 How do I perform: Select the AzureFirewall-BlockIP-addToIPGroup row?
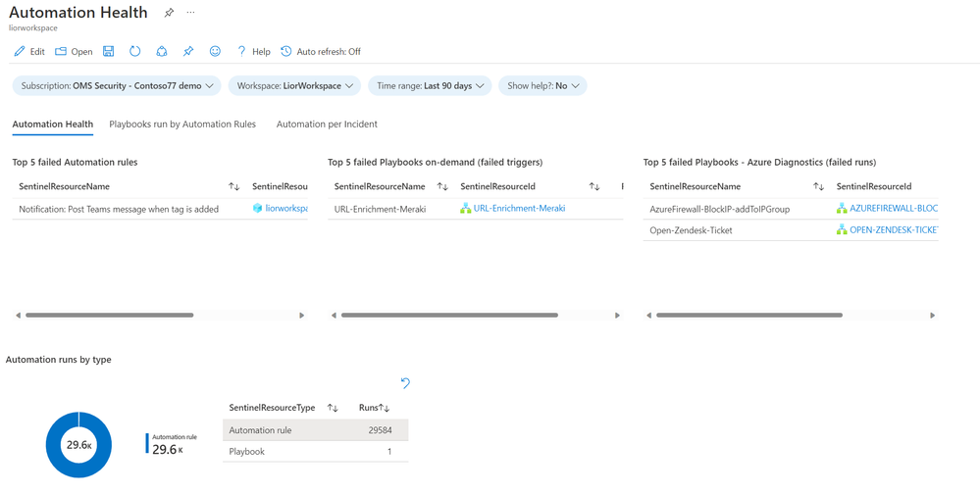click(791, 209)
